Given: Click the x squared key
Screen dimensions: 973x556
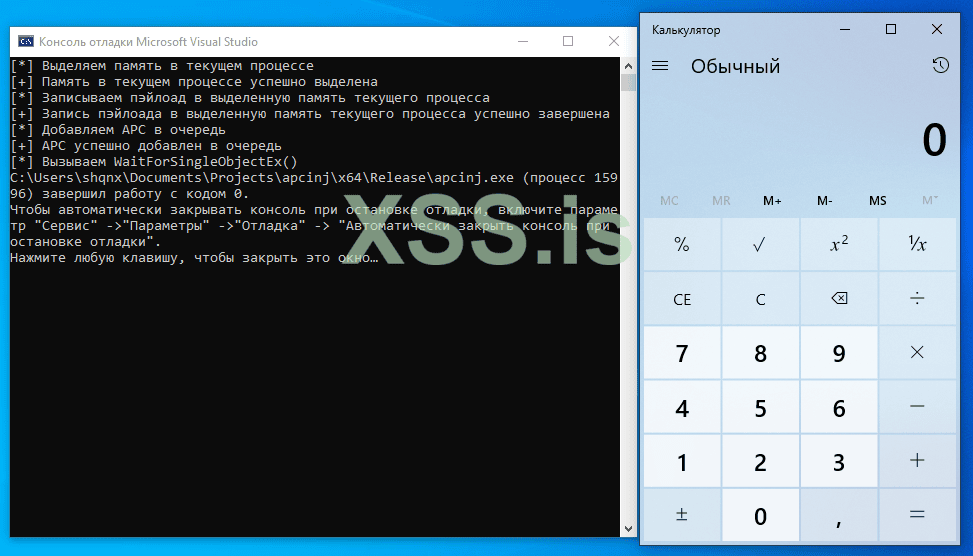Looking at the screenshot, I should (839, 244).
